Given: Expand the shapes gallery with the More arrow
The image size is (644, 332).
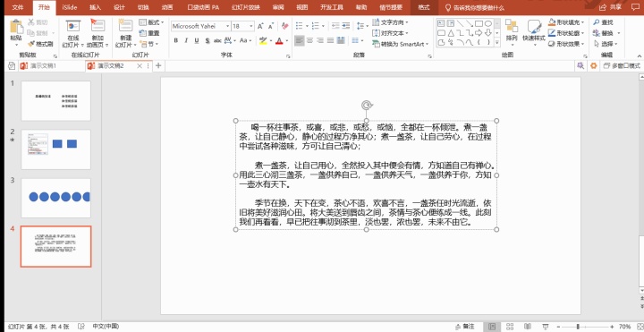Looking at the screenshot, I should coord(497,42).
